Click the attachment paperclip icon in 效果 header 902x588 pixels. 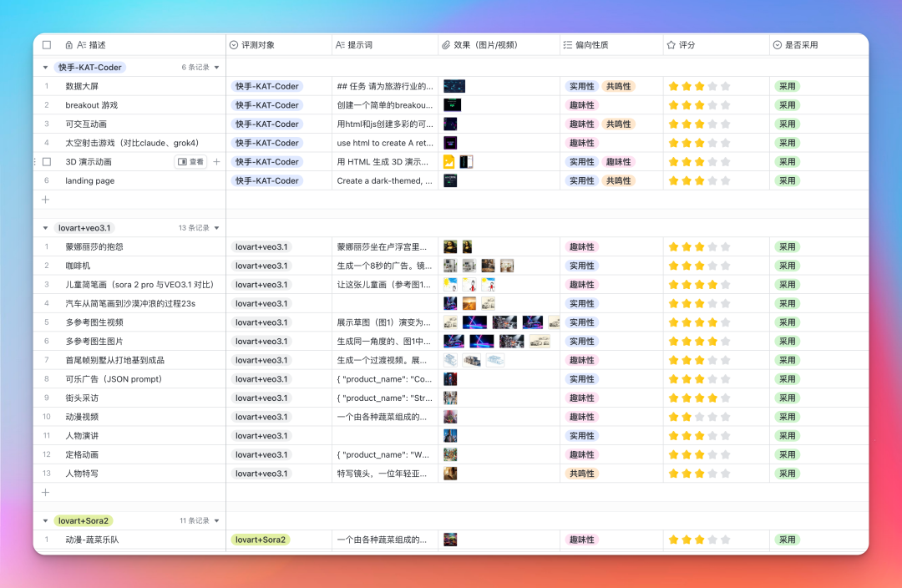click(x=446, y=45)
